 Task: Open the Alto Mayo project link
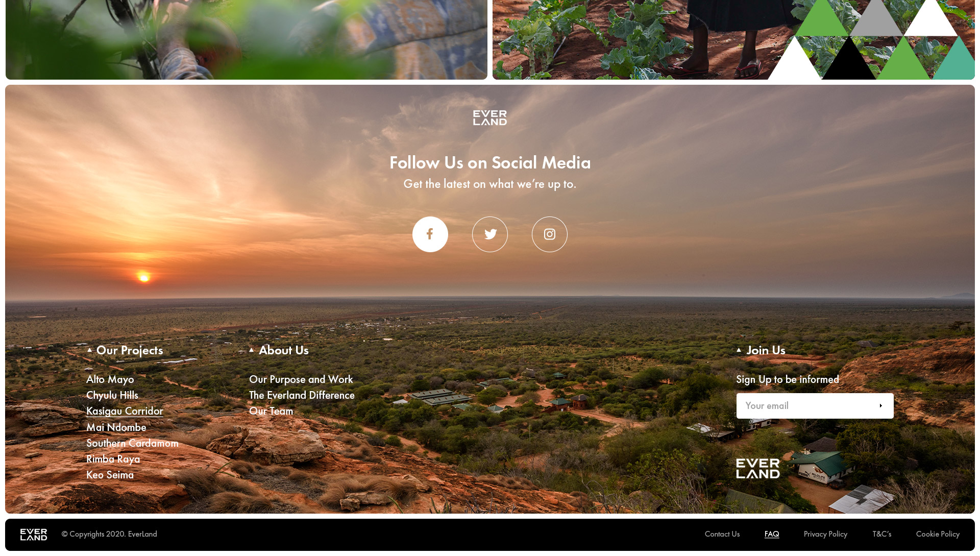tap(110, 379)
